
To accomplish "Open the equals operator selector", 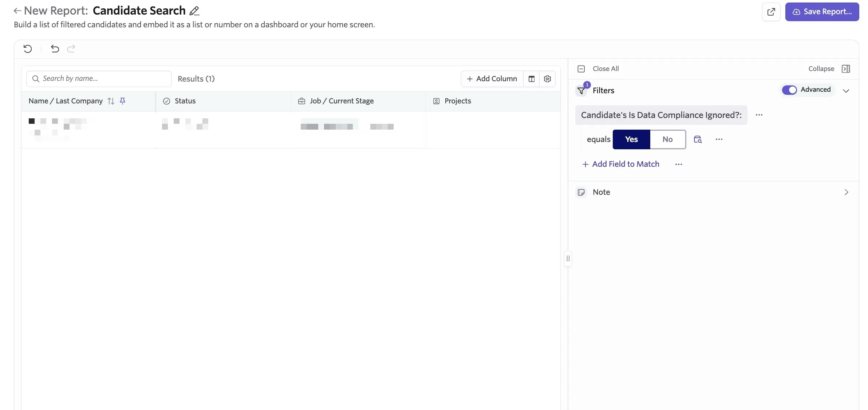I will 599,139.
